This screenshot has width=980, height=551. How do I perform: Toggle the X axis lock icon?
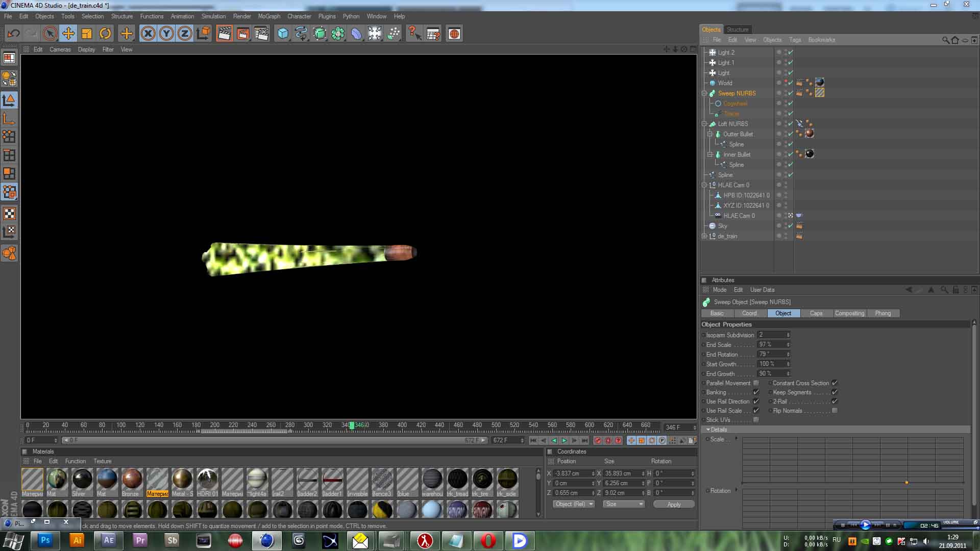click(x=148, y=34)
